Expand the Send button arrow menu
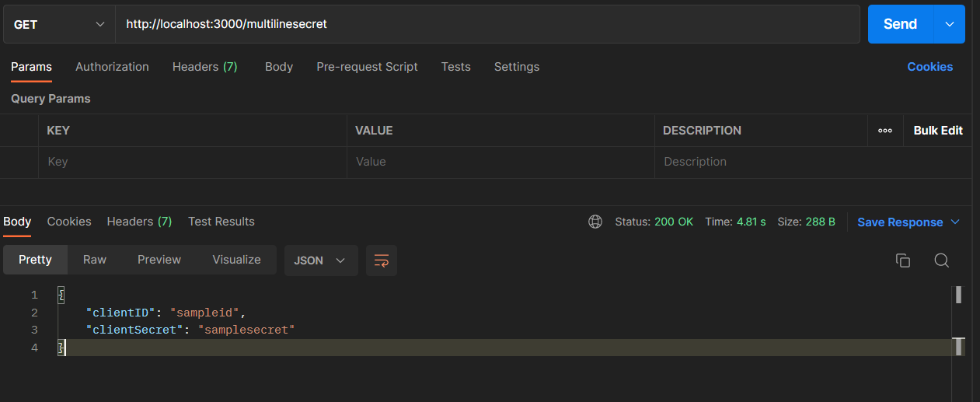Image resolution: width=980 pixels, height=402 pixels. (x=949, y=24)
